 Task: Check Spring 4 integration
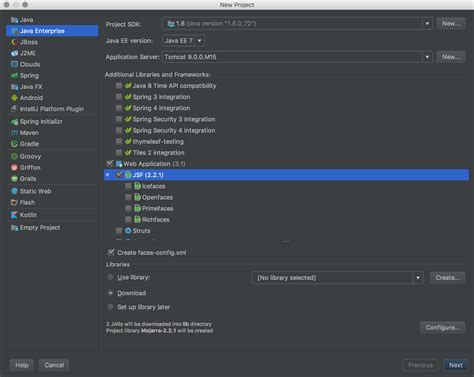pos(119,108)
